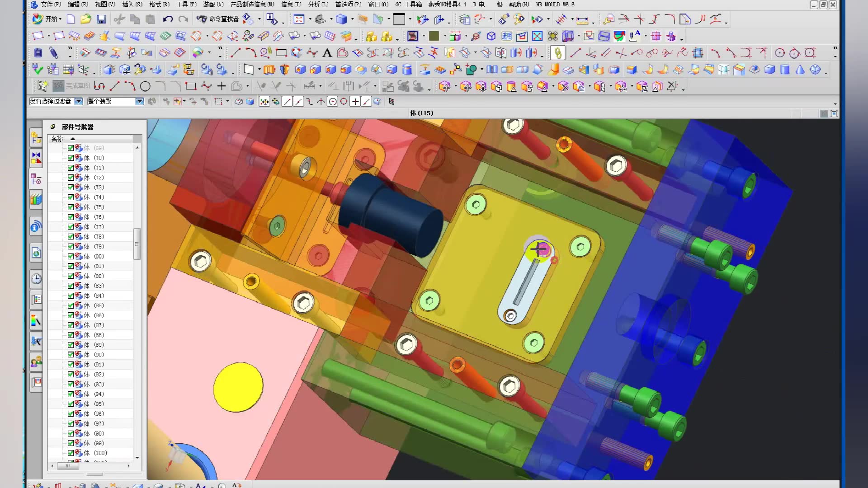Open the folder icon
This screenshot has height=488, width=868.
coord(86,19)
